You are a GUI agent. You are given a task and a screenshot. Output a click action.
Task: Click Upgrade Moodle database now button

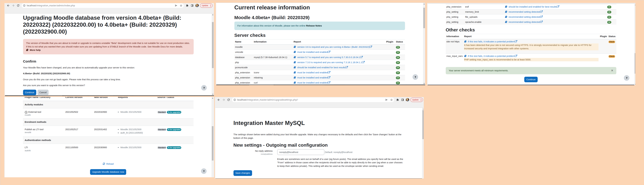click(108, 172)
